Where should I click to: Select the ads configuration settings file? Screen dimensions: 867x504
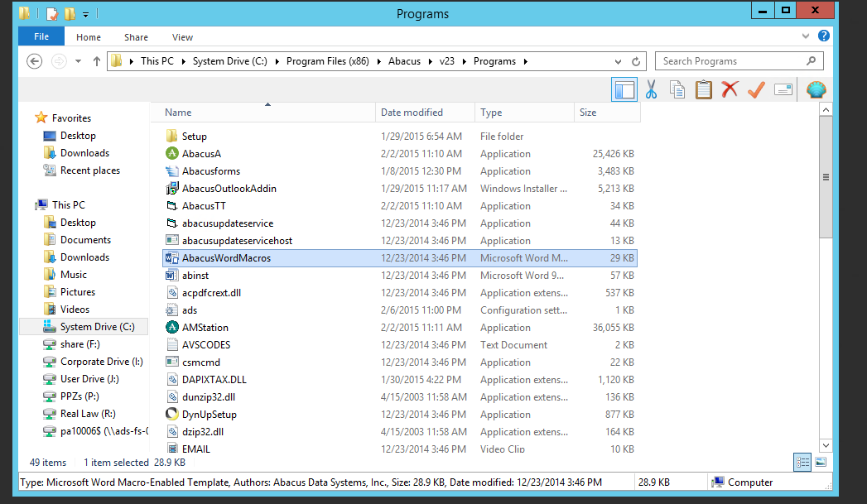pyautogui.click(x=400, y=310)
